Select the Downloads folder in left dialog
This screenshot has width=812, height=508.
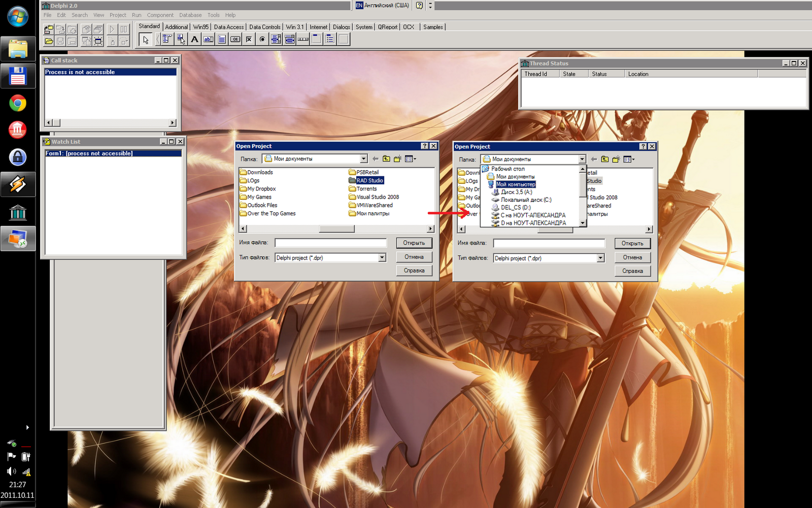tap(256, 172)
